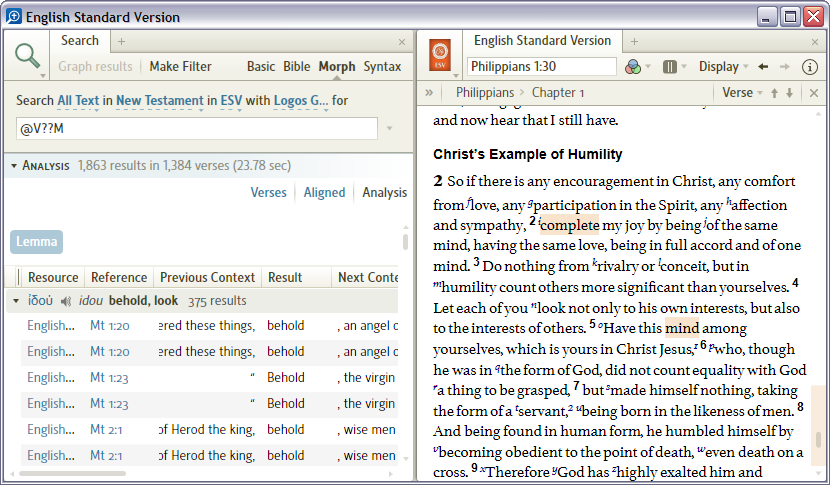This screenshot has height=485, width=830.
Task: Open the All Text search scope dropdown
Action: [x=78, y=101]
